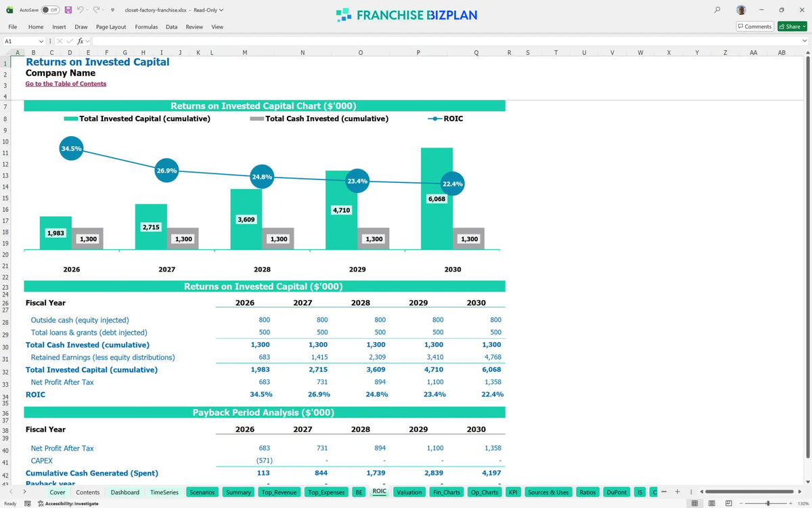Click the 6,068 bar data label
This screenshot has width=812, height=508.
click(436, 199)
